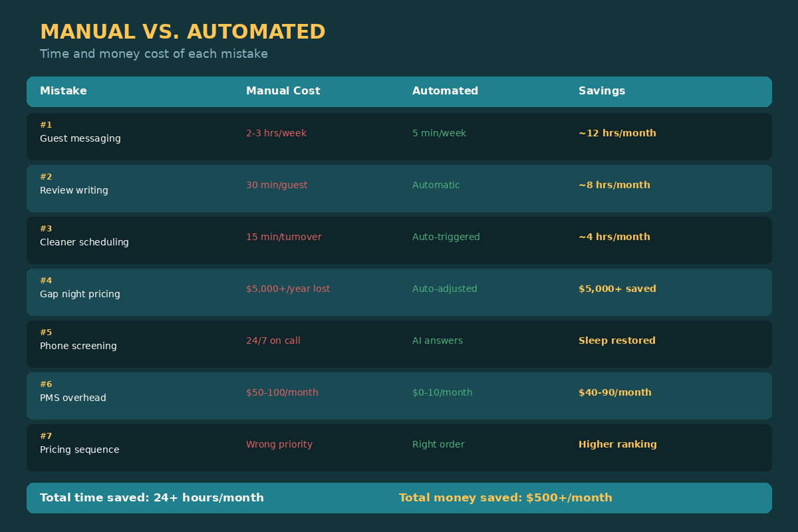Select the 'Review writing' cell

point(74,190)
